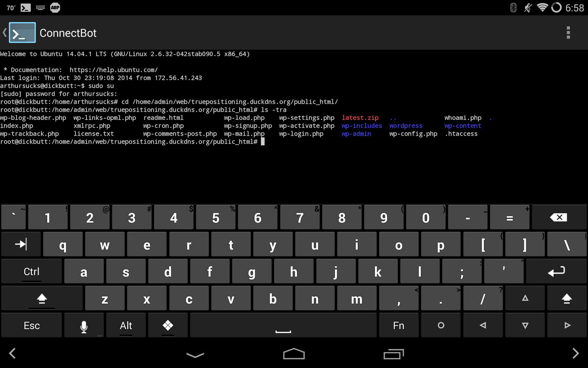
Task: Open the recent apps overview button
Action: pos(394,354)
